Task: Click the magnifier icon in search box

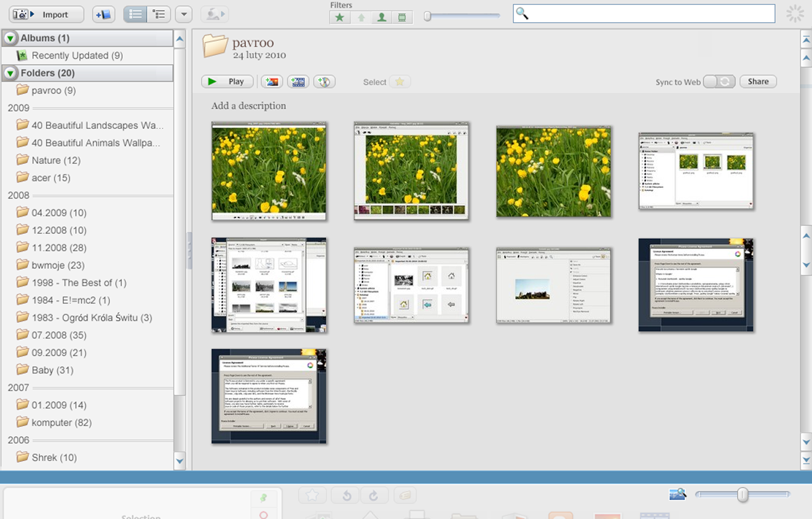Action: pos(522,14)
